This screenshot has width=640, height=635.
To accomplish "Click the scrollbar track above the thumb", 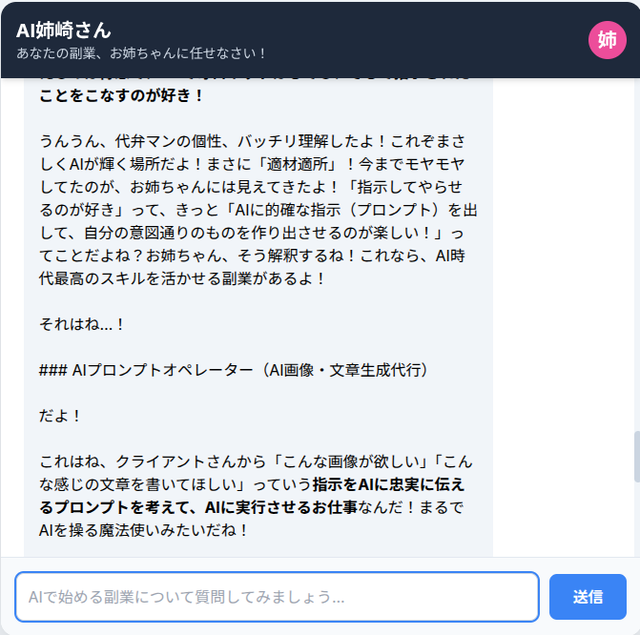I will (636, 255).
